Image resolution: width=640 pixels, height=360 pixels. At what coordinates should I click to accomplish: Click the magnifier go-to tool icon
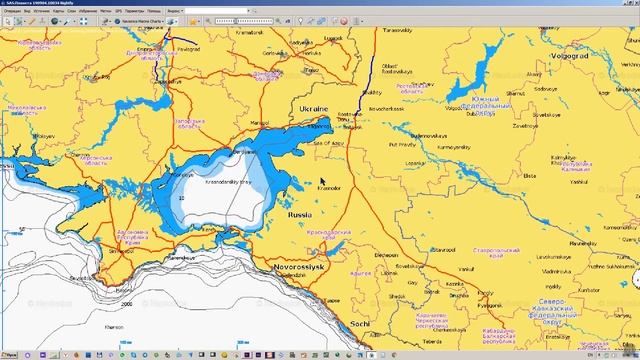[67, 21]
